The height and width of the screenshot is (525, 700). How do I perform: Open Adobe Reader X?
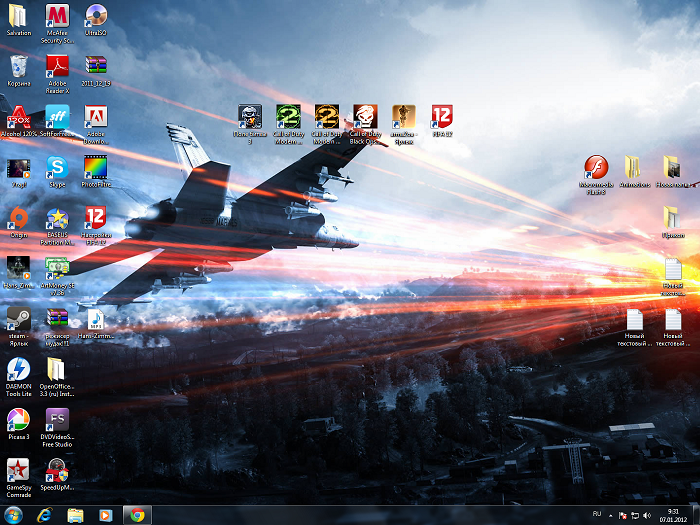click(57, 66)
